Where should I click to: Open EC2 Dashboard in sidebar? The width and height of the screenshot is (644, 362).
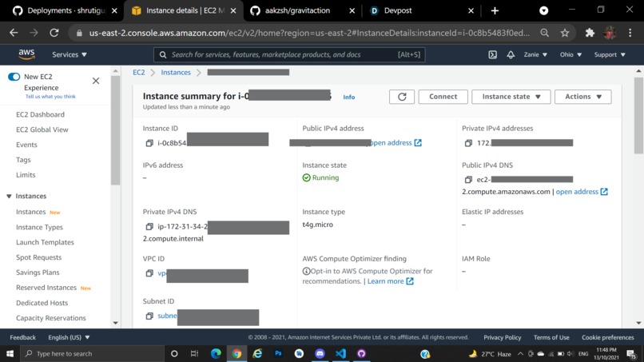40,114
